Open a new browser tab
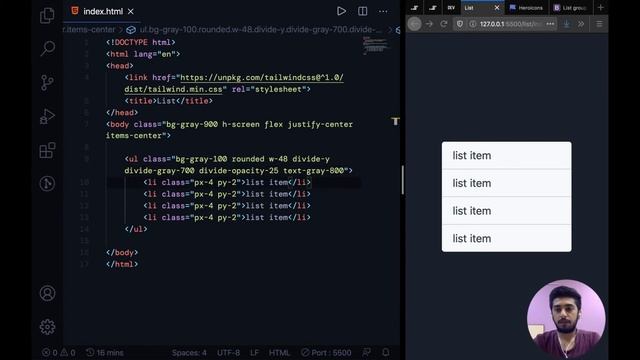 [600, 8]
